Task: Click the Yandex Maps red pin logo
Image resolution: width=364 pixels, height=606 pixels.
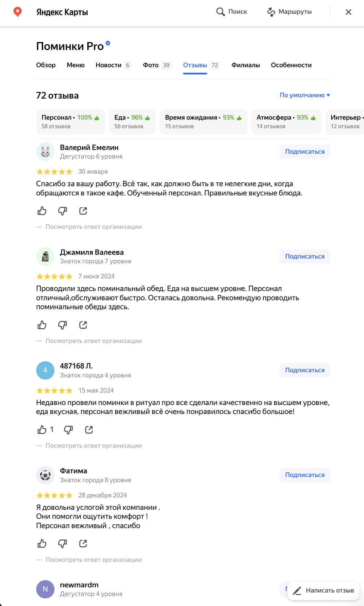Action: click(x=18, y=12)
